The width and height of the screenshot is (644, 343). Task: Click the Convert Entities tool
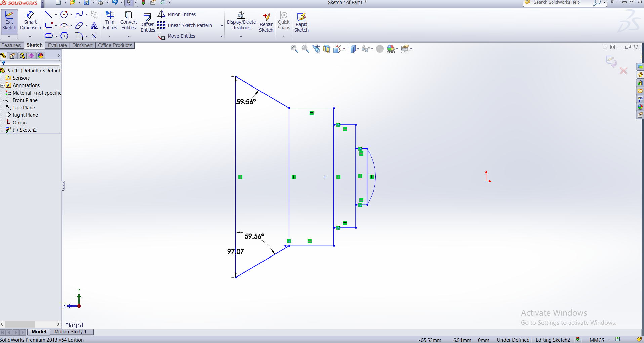tap(129, 21)
